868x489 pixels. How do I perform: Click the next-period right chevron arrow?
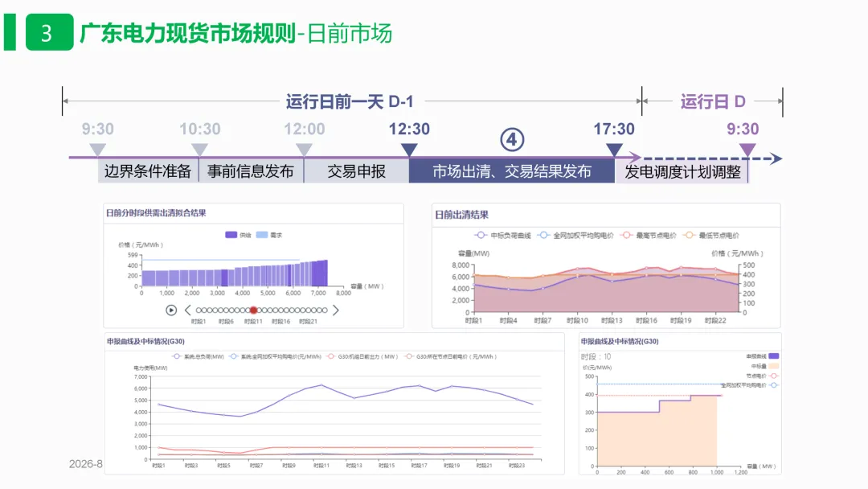[335, 310]
